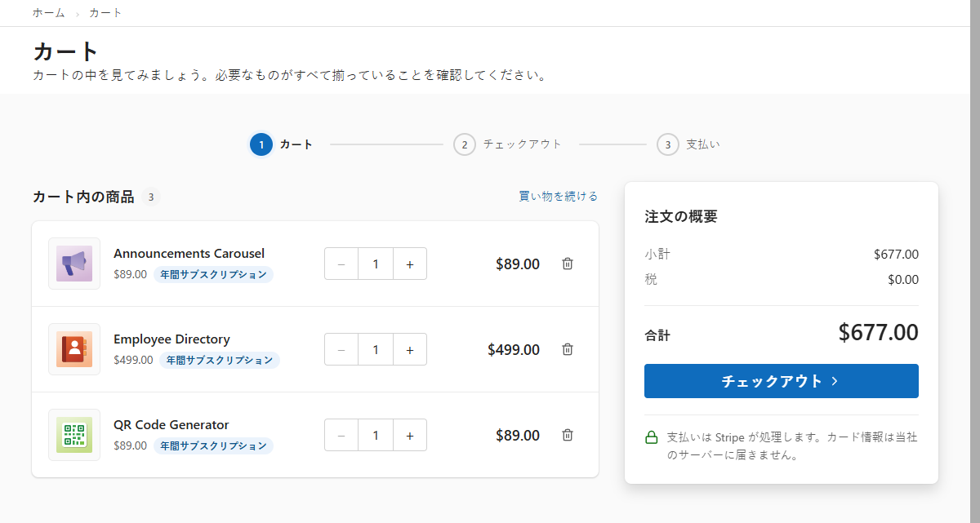The width and height of the screenshot is (980, 523).
Task: Open Announcements Carousel product thumbnail
Action: (x=74, y=264)
